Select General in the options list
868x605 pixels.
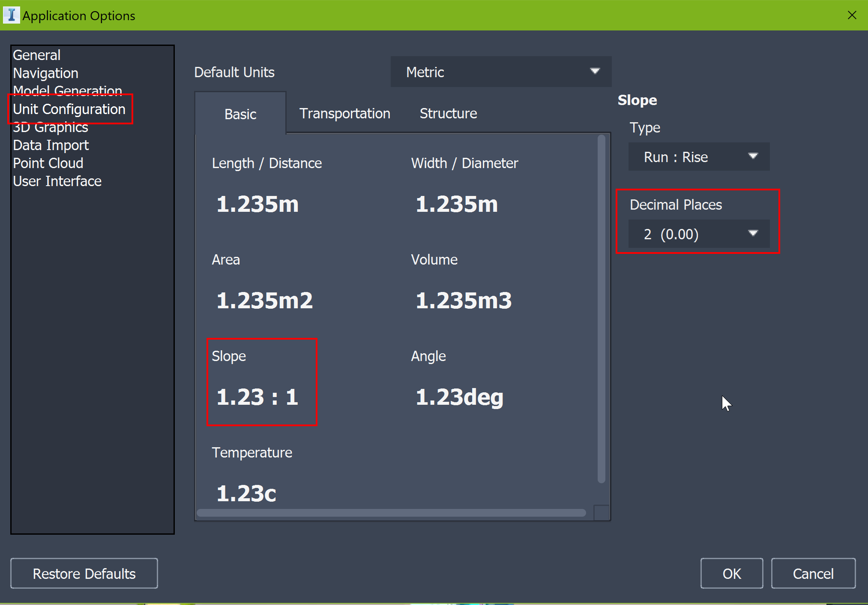(37, 55)
